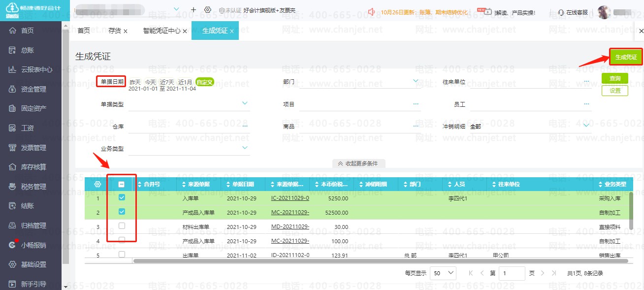Open 发票管理 in the sidebar

point(33,148)
